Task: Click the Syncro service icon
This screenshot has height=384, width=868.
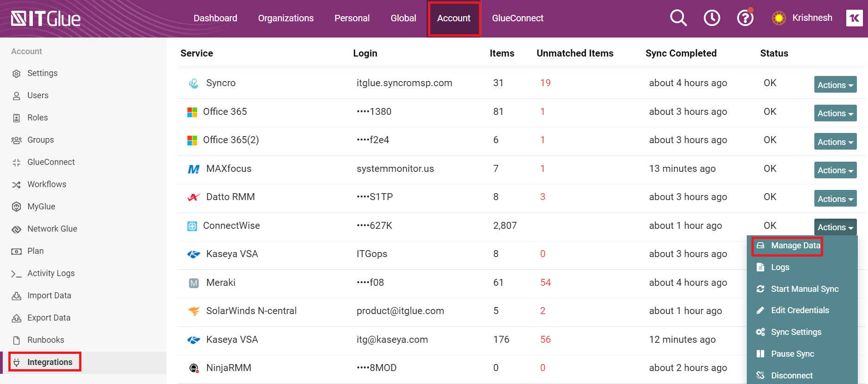Action: 193,83
